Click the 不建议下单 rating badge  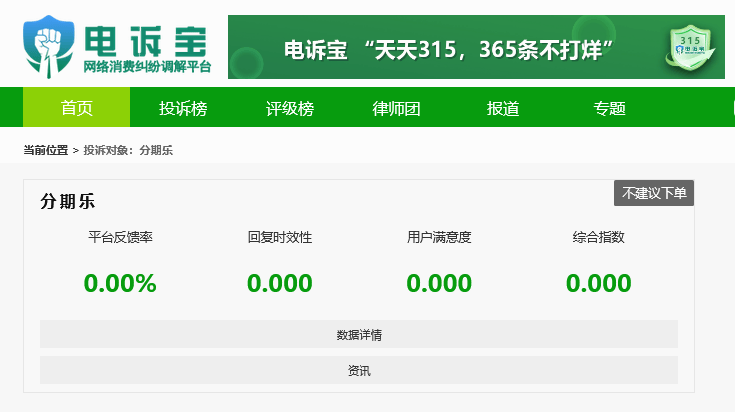pyautogui.click(x=654, y=193)
